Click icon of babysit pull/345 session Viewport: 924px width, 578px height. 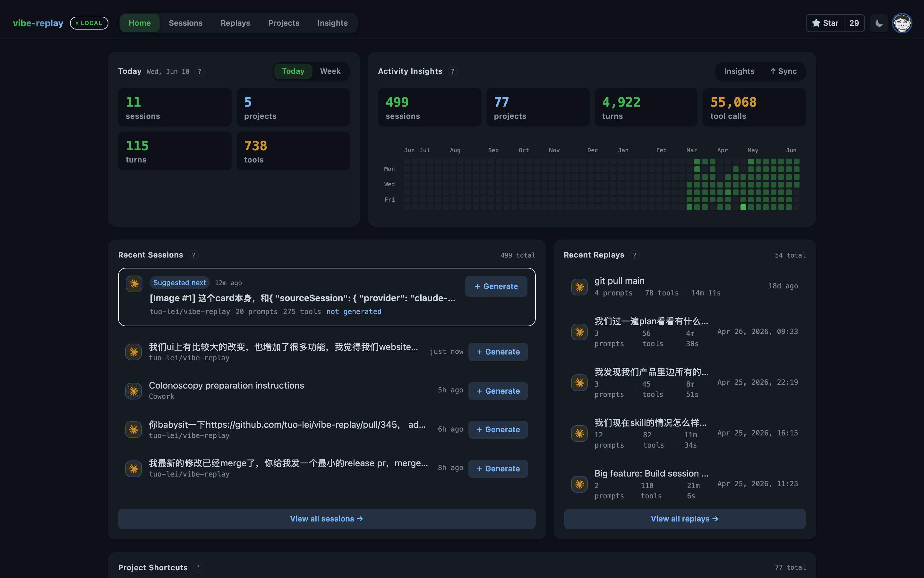pos(134,430)
